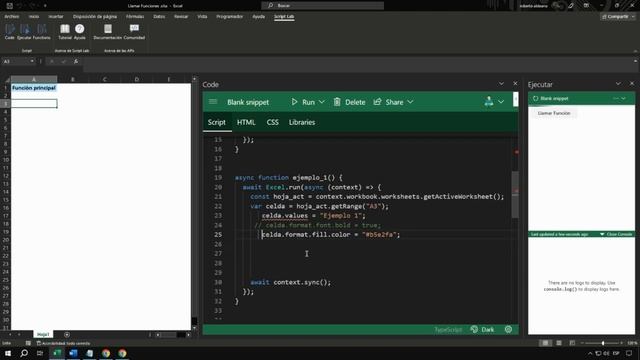The width and height of the screenshot is (640, 360).
Task: Click the Delete trash icon
Action: click(x=337, y=102)
